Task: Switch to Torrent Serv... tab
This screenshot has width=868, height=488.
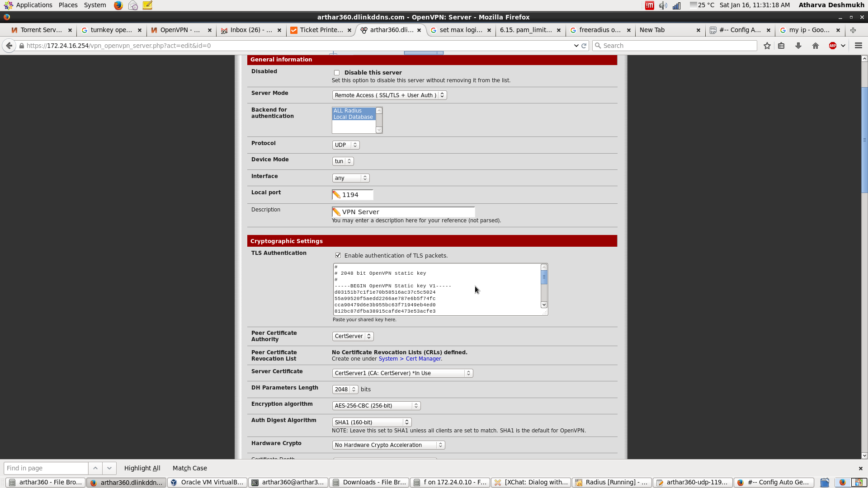Action: (x=41, y=30)
